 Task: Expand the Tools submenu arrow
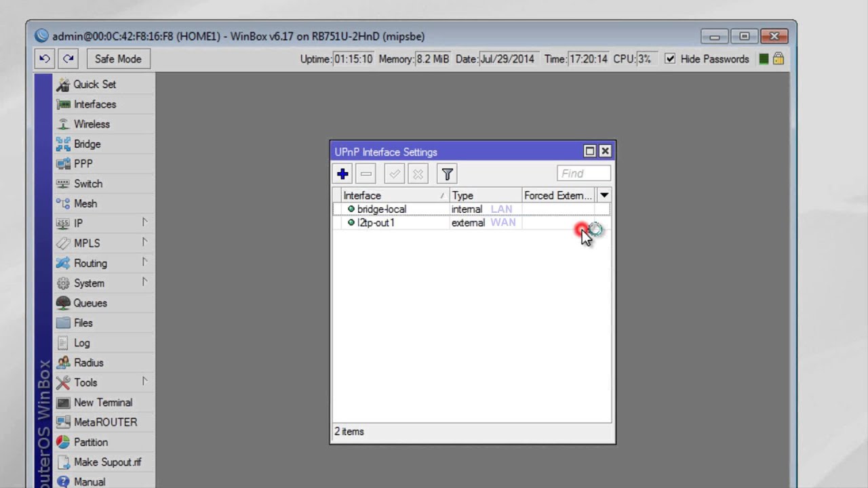point(144,381)
